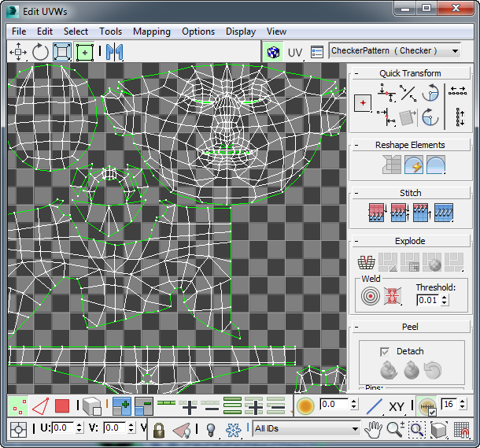
Task: Activate the Scale tool
Action: pos(62,52)
